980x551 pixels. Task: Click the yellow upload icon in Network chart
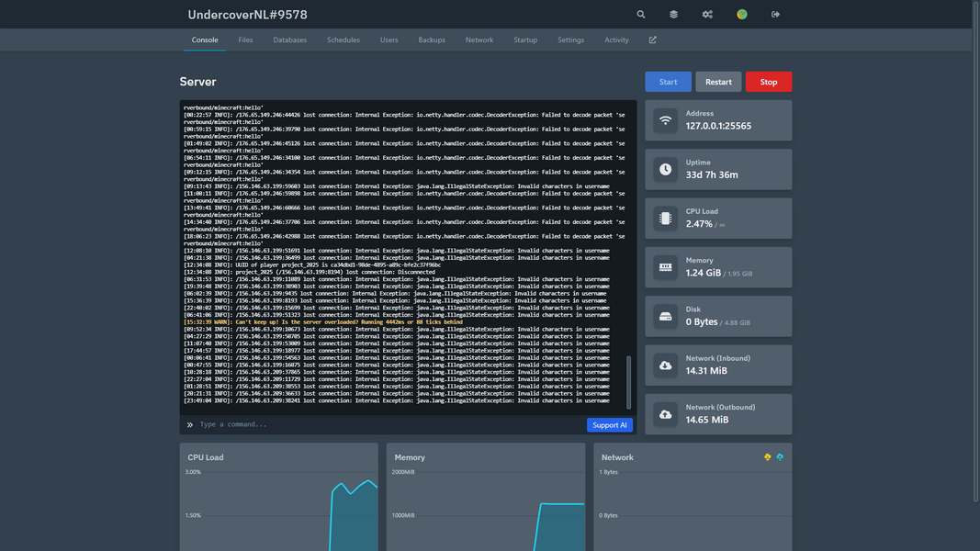click(x=768, y=457)
